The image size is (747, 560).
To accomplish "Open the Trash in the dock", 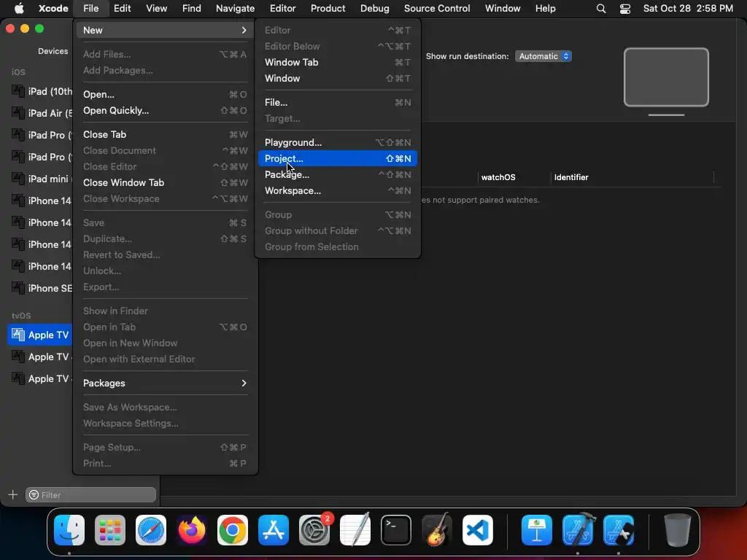I will [678, 530].
